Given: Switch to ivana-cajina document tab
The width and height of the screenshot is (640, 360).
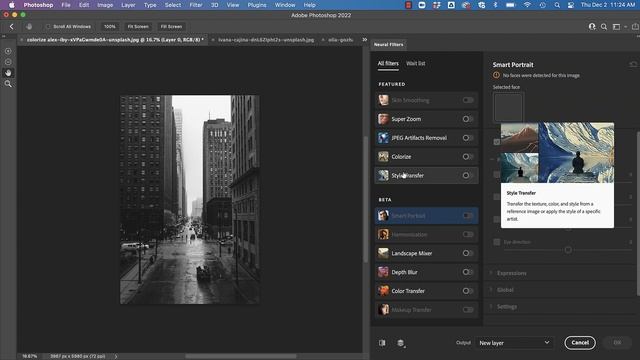Looking at the screenshot, I should tap(266, 40).
